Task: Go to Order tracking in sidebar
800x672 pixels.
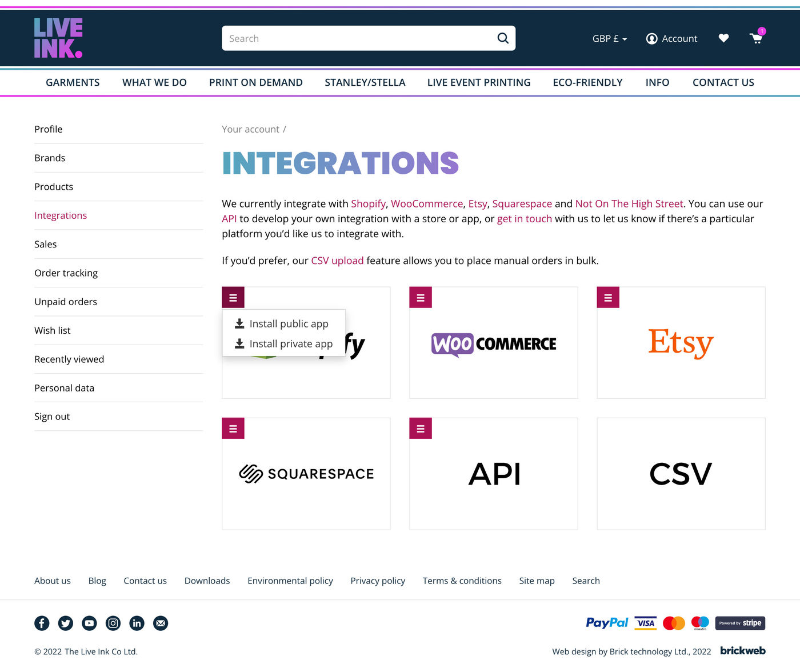Action: click(66, 273)
